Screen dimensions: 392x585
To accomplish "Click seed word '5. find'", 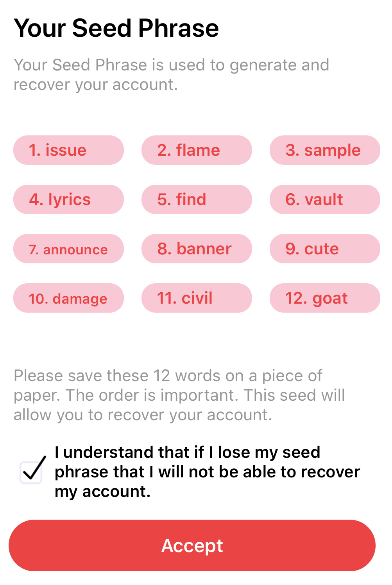I will tap(197, 200).
